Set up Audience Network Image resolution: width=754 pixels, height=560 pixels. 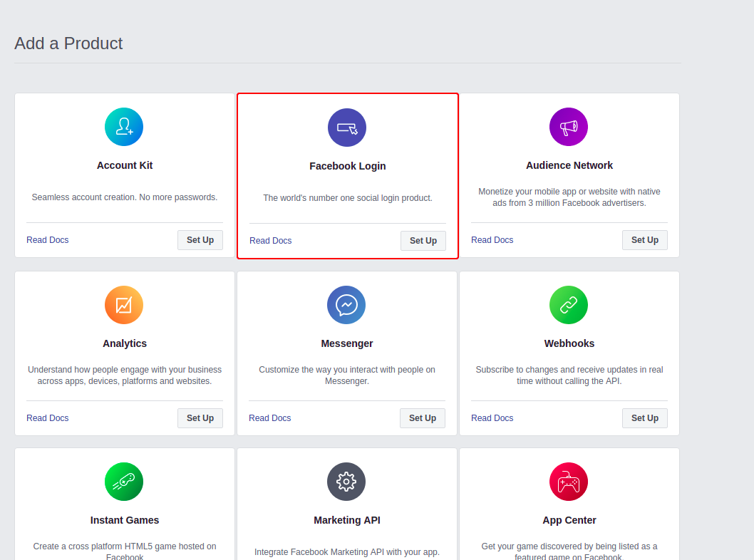tap(645, 240)
